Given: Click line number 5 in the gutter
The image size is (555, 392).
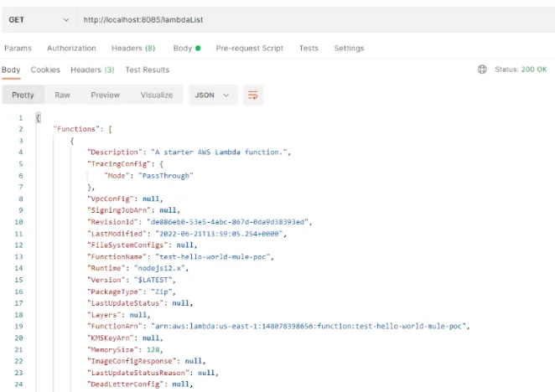Looking at the screenshot, I should click(20, 164).
